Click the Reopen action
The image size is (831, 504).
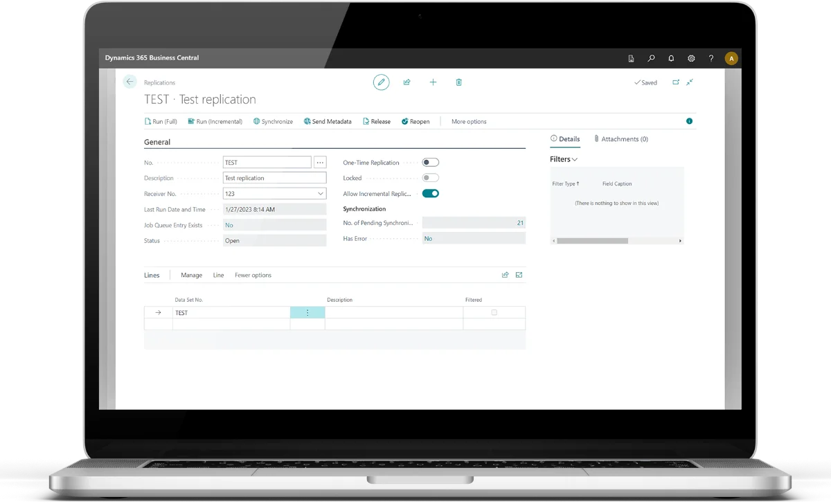[415, 122]
